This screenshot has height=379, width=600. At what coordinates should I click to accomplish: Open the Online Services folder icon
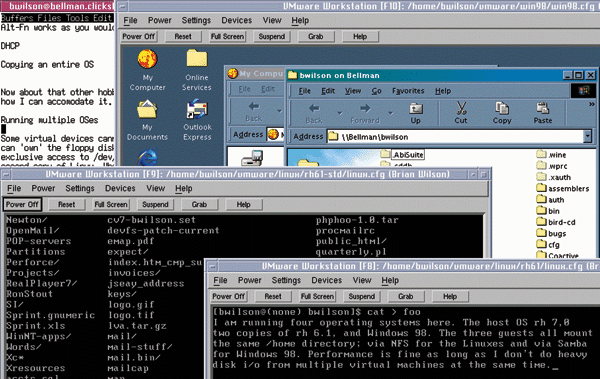(197, 70)
